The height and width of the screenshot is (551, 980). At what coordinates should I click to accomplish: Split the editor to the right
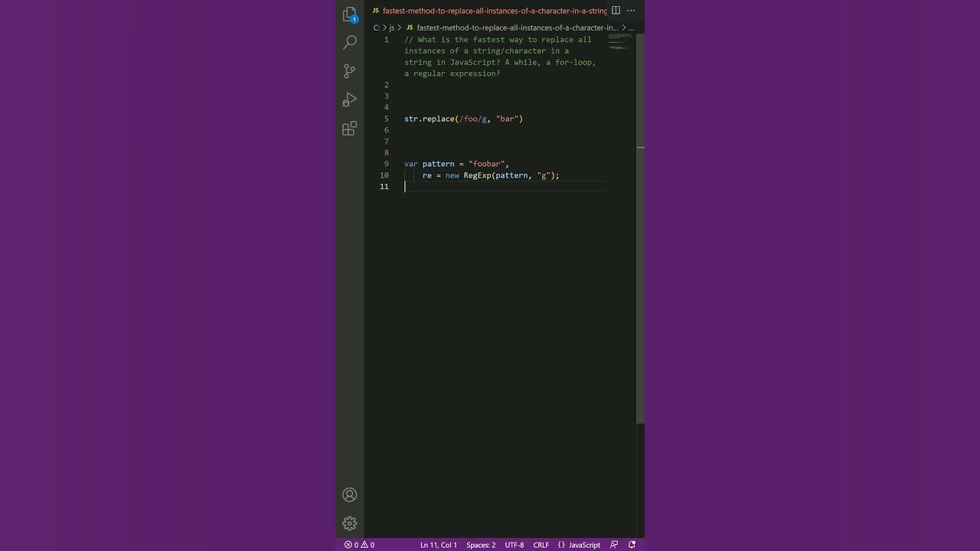[x=616, y=11]
